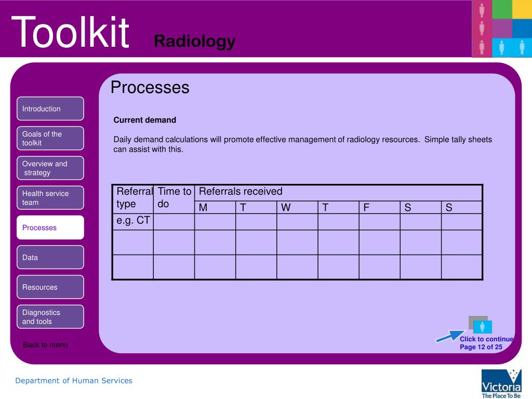The width and height of the screenshot is (532, 399).
Task: Click the blue person continue icon
Action: (482, 327)
